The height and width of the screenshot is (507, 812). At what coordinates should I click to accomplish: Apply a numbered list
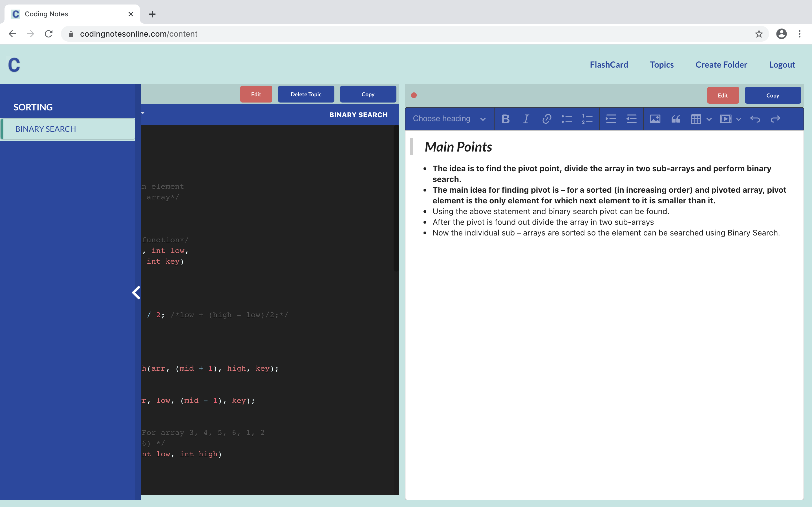pyautogui.click(x=588, y=118)
